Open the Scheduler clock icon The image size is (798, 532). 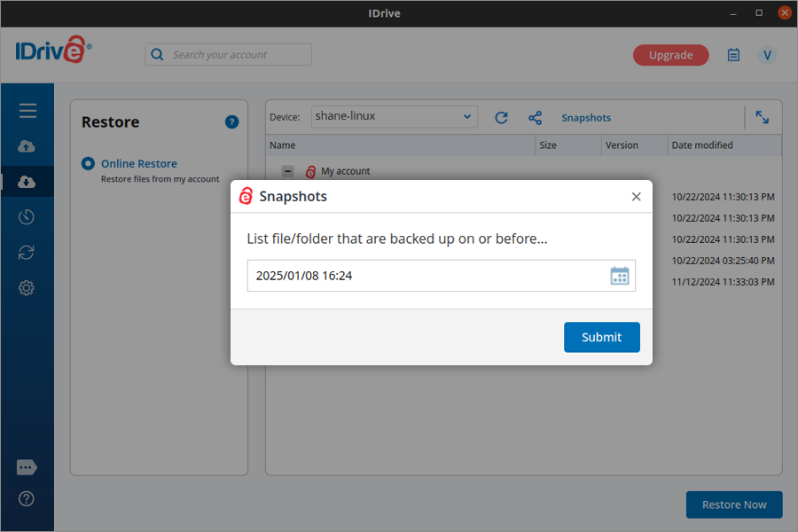27,217
